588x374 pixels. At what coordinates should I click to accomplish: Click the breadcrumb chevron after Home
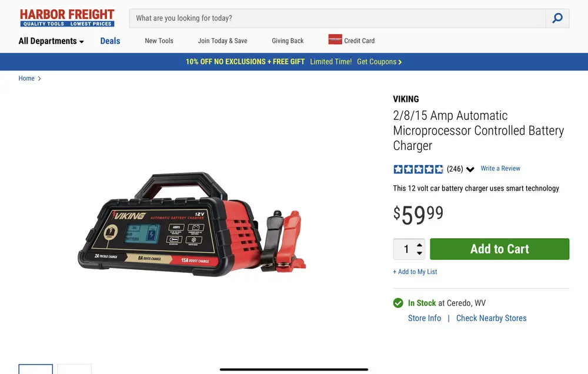click(39, 78)
